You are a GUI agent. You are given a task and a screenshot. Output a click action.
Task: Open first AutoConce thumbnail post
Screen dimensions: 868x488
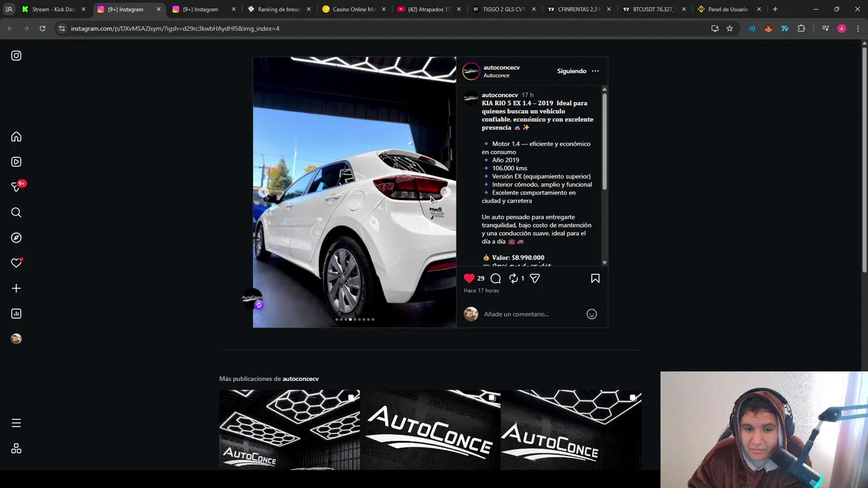(x=290, y=430)
